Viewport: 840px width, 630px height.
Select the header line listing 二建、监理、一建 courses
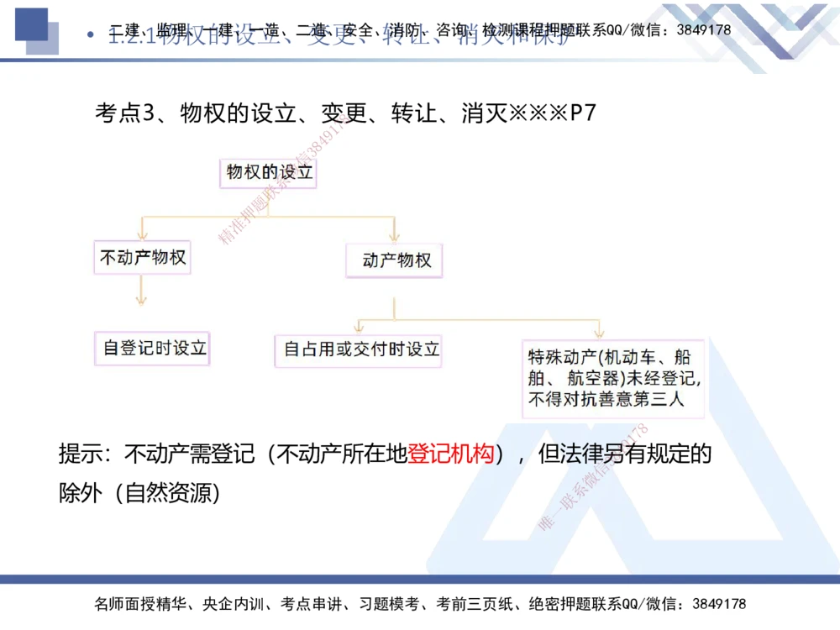coord(420,27)
